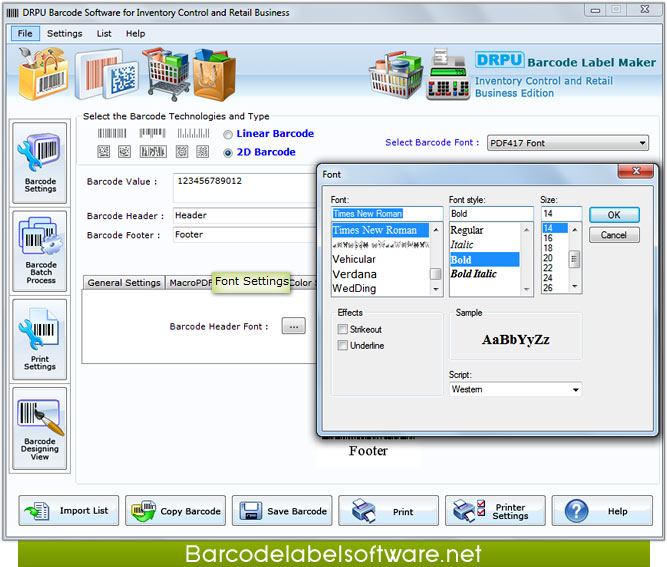Select the second linear barcode sample icon
The width and height of the screenshot is (667, 567).
click(x=152, y=133)
